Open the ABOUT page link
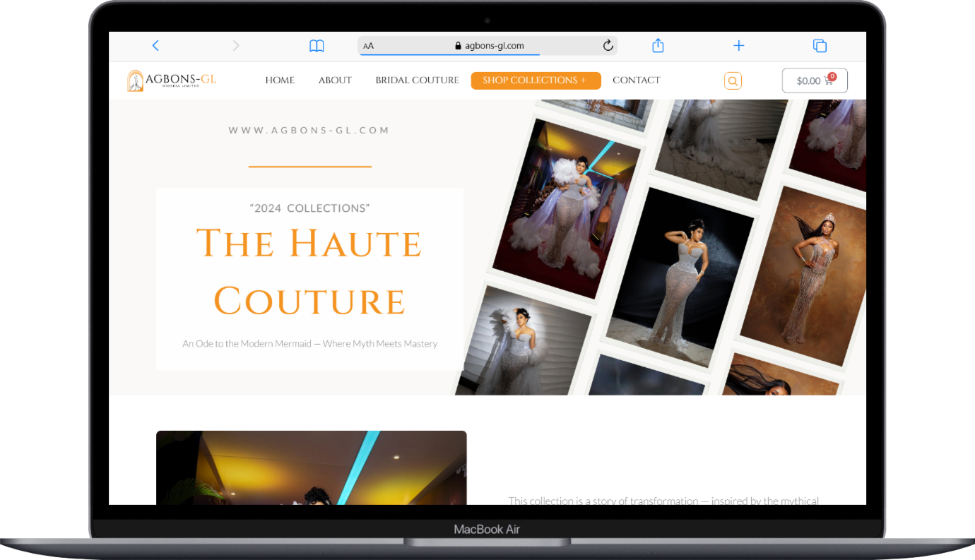The image size is (975, 560). click(335, 81)
